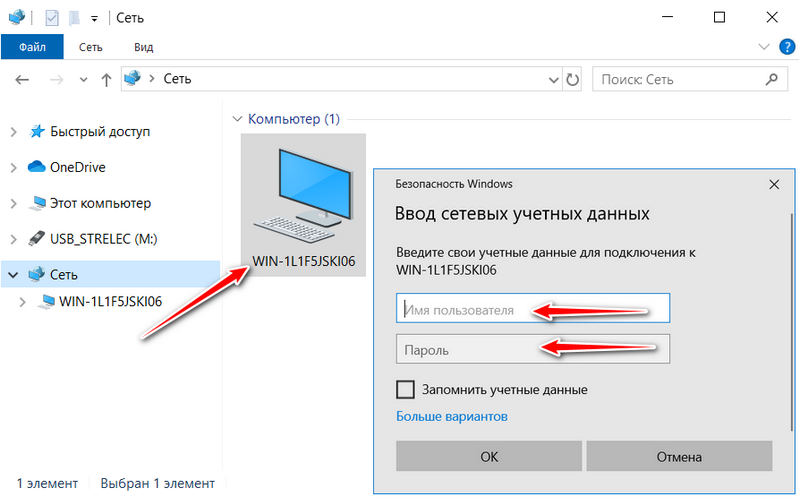Open the address bar history dropdown
This screenshot has height=497, width=800.
(x=554, y=80)
